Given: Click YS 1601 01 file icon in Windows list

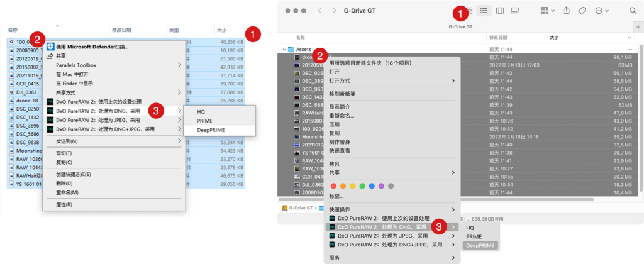Looking at the screenshot, I should click(11, 184).
